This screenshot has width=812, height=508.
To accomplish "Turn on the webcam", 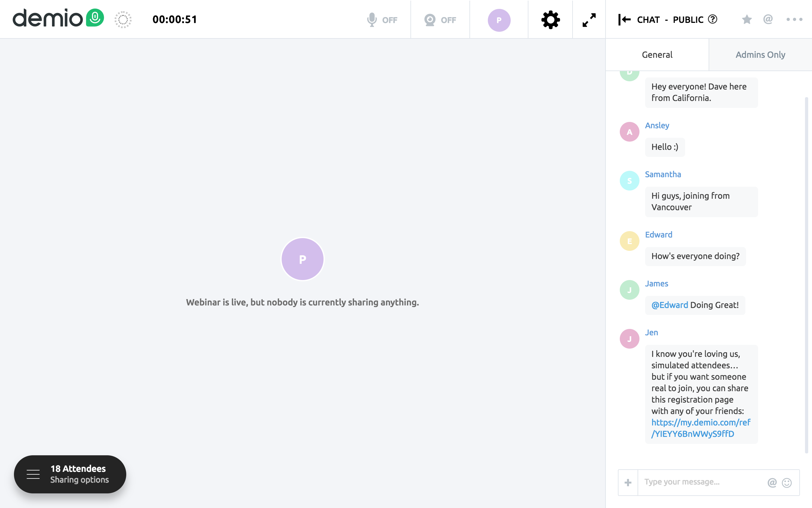I will coord(440,20).
